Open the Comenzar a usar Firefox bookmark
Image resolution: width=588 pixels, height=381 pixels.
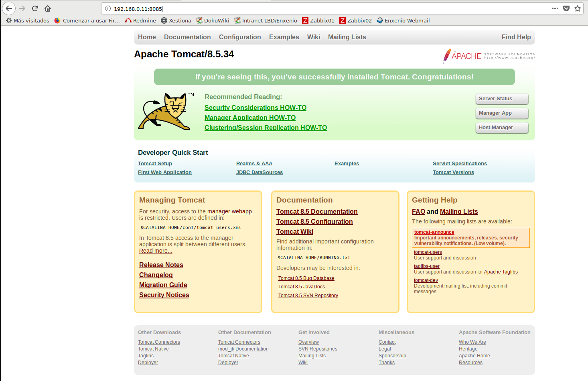(x=87, y=20)
